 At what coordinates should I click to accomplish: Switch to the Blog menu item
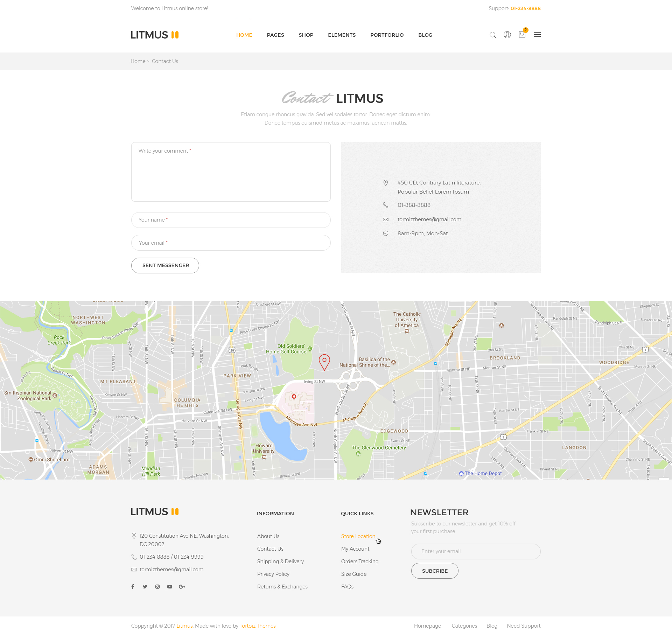click(425, 35)
